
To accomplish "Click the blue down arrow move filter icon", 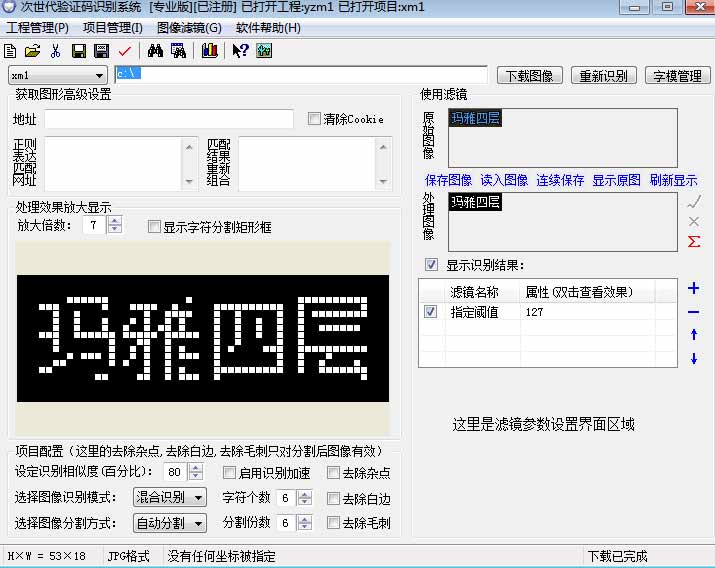I will pyautogui.click(x=694, y=359).
